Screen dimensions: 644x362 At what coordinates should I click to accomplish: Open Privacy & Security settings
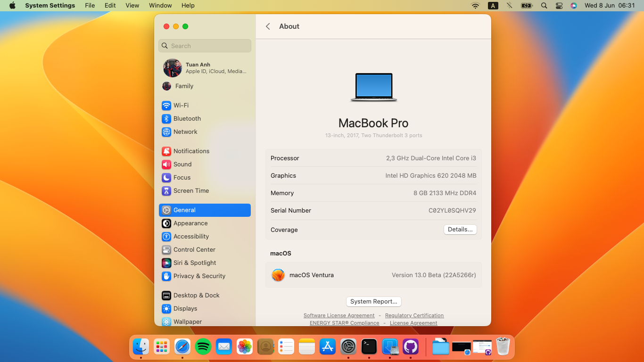tap(205, 276)
